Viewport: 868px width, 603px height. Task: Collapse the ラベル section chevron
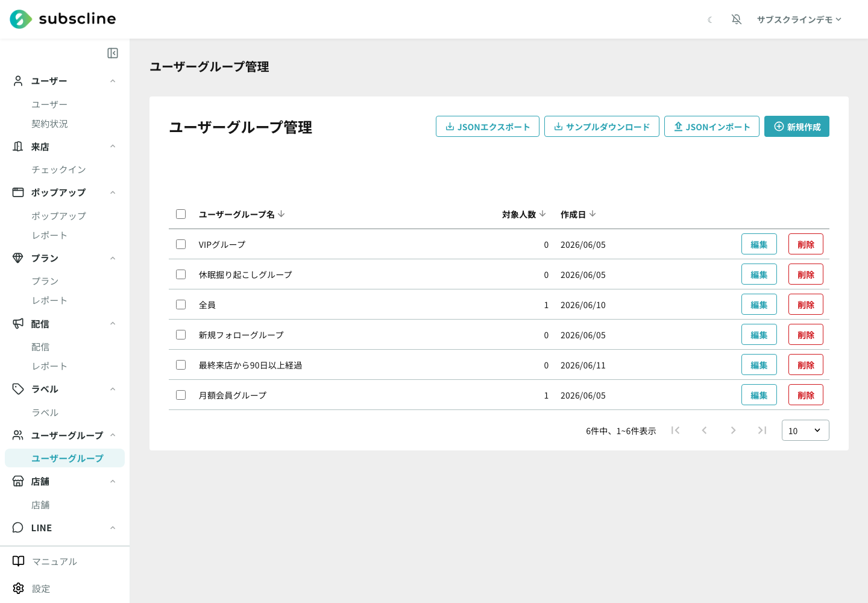coord(113,389)
